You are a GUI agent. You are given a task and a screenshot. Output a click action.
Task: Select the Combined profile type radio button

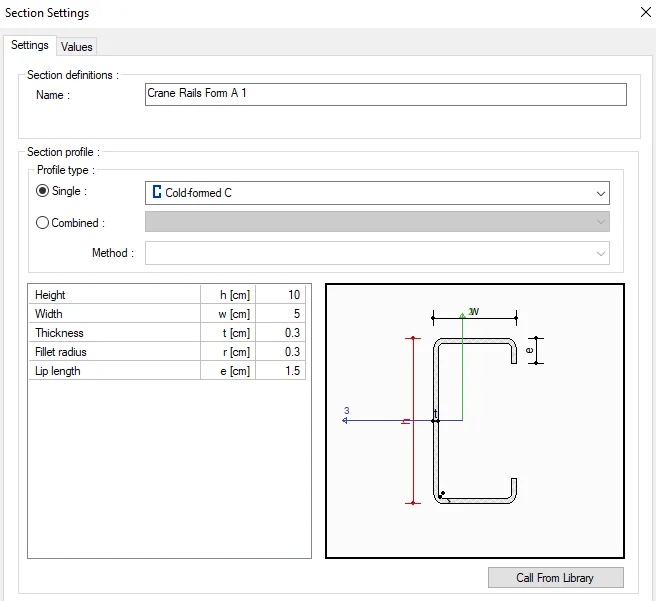(x=42, y=222)
